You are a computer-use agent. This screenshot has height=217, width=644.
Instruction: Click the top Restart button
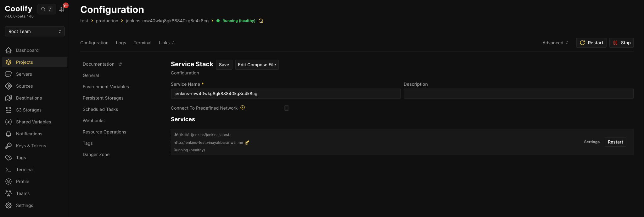[591, 43]
